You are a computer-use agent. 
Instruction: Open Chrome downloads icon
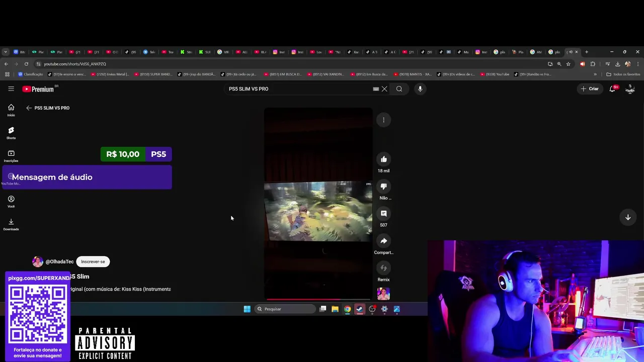point(617,64)
